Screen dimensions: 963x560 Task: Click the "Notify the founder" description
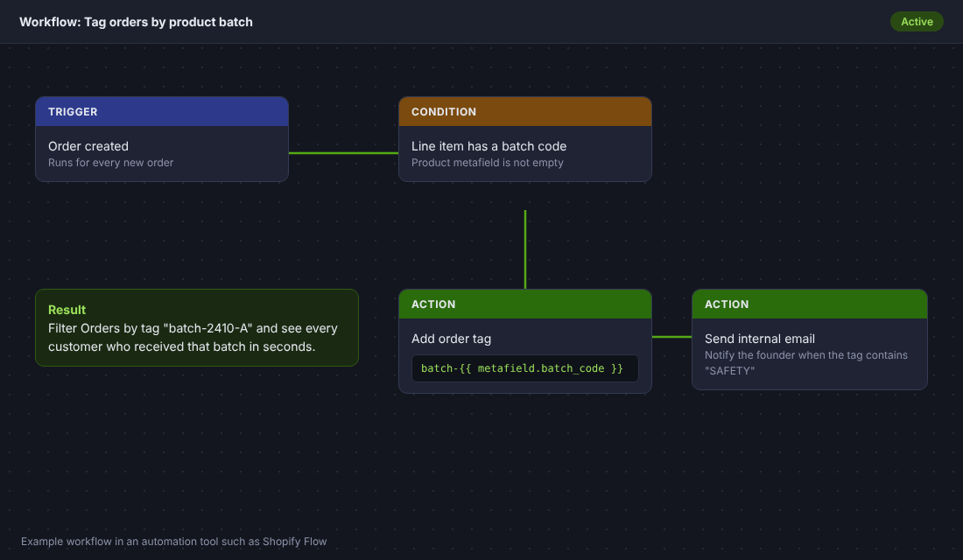pos(805,363)
